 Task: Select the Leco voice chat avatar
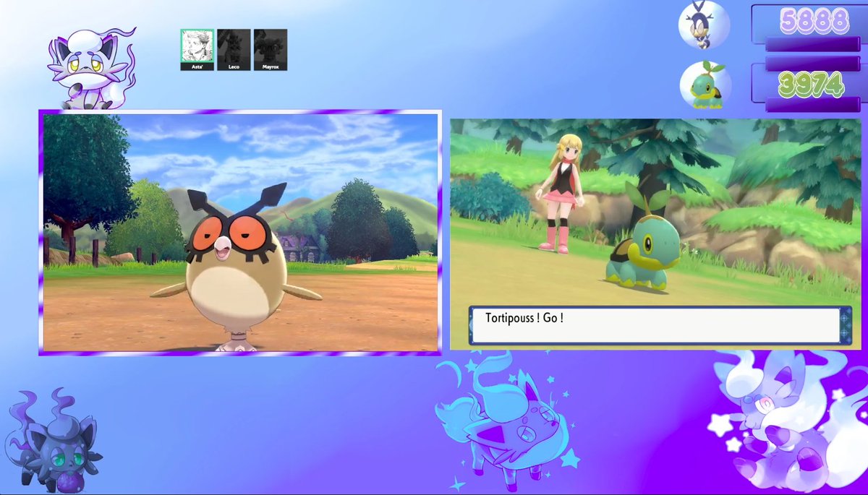tap(234, 50)
